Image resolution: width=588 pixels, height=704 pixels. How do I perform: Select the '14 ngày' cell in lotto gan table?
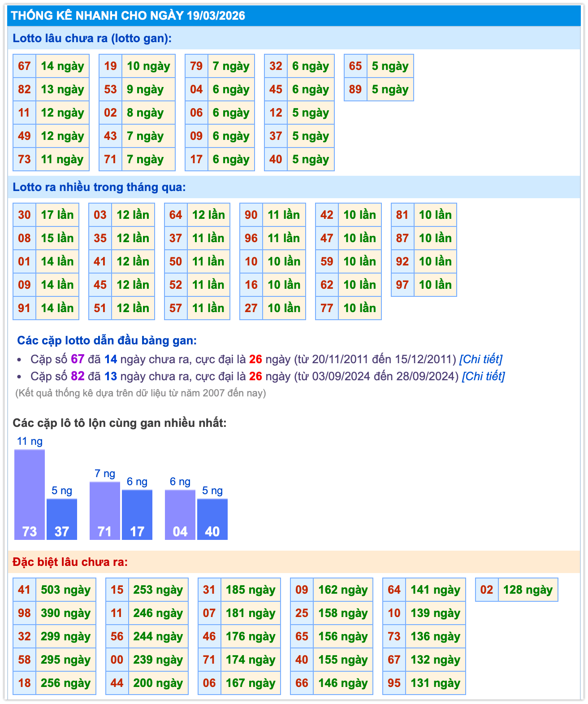[62, 66]
